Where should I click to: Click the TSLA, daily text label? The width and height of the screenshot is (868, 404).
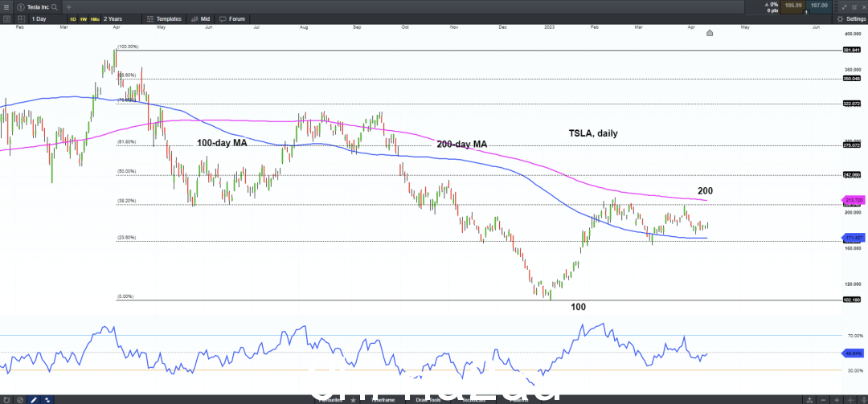593,133
